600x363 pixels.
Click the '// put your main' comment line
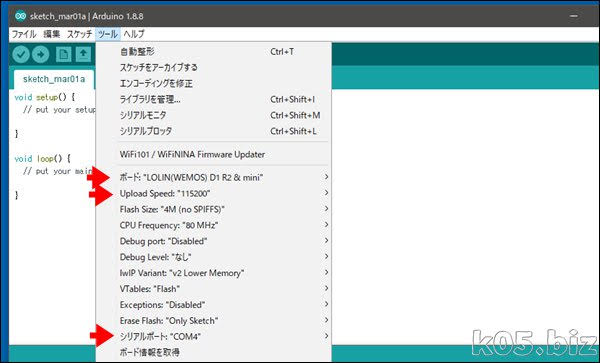pyautogui.click(x=58, y=171)
